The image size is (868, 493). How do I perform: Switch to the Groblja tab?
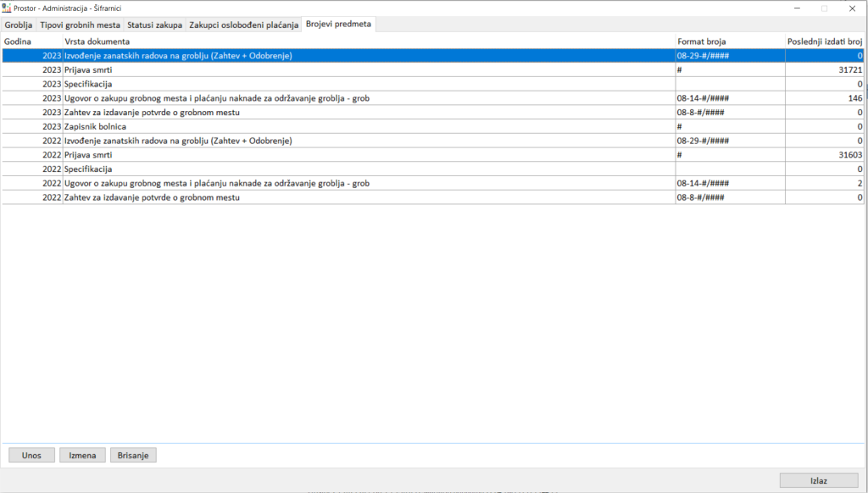coord(19,25)
